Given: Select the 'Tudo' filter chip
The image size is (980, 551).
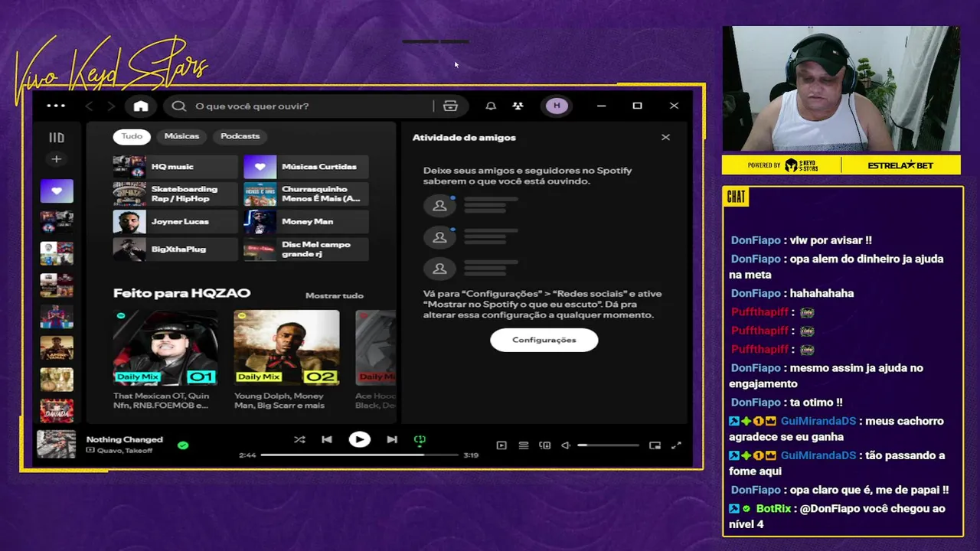Looking at the screenshot, I should tap(132, 136).
